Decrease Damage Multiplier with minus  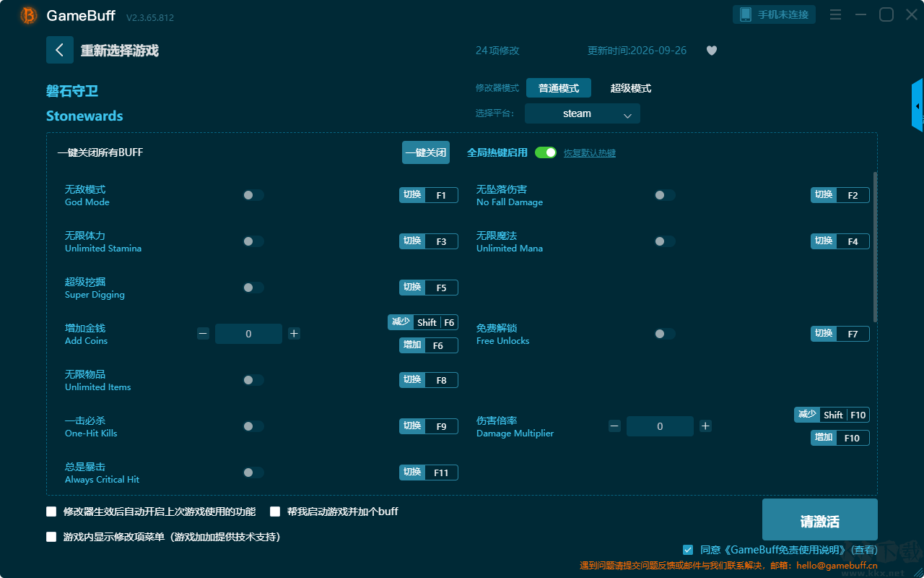tap(614, 426)
